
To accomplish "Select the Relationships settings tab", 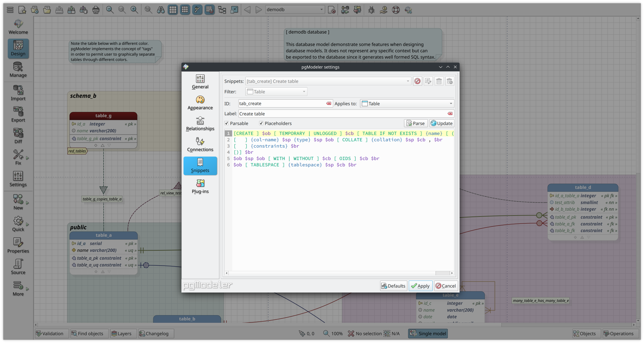I will [200, 124].
